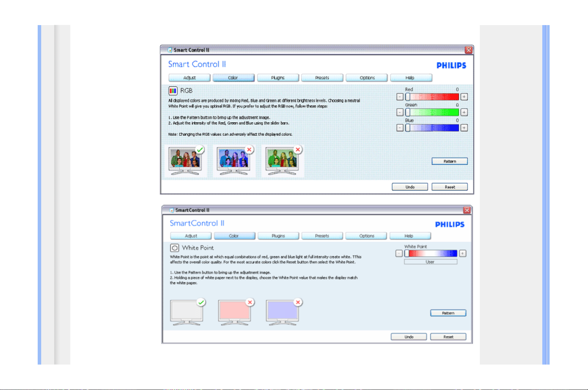Screen dimensions: 588x390
Task: Click Reset in the White Point window
Action: click(448, 337)
